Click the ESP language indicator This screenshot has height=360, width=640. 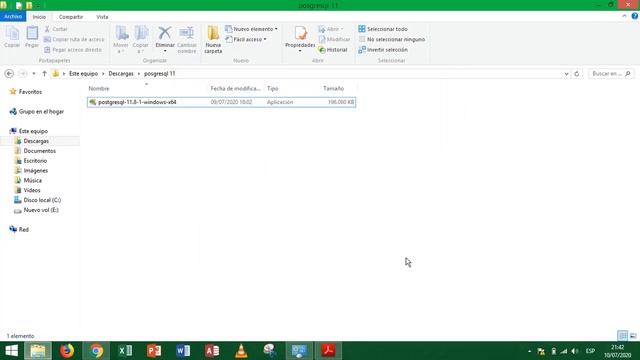pyautogui.click(x=590, y=351)
